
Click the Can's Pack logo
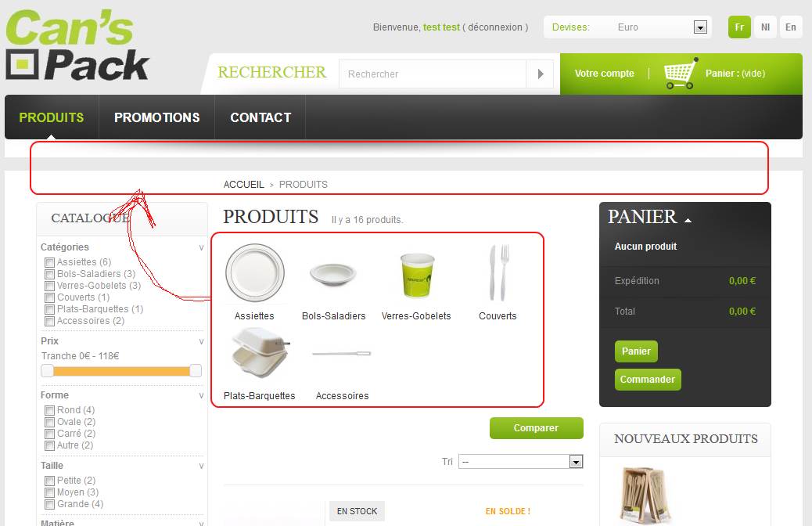pyautogui.click(x=77, y=45)
